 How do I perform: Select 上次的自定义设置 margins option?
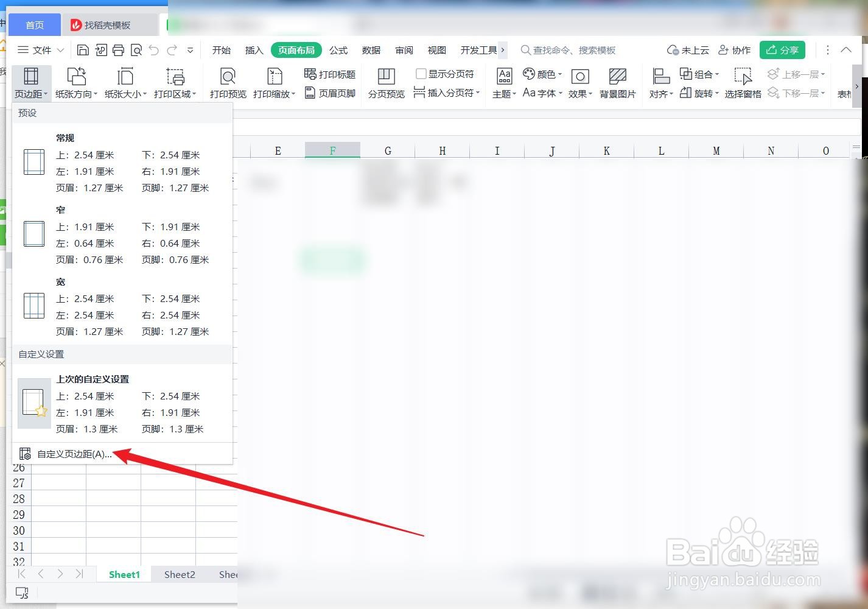pos(122,404)
